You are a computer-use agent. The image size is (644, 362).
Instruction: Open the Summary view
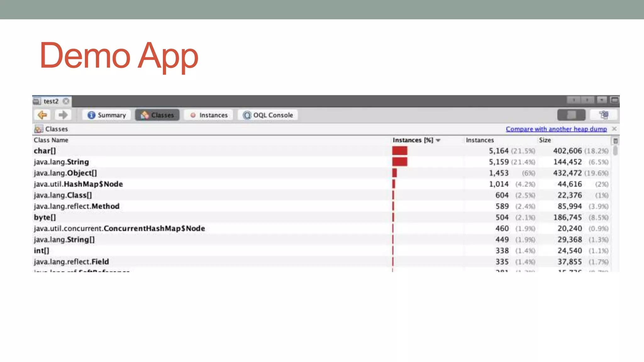tap(107, 115)
